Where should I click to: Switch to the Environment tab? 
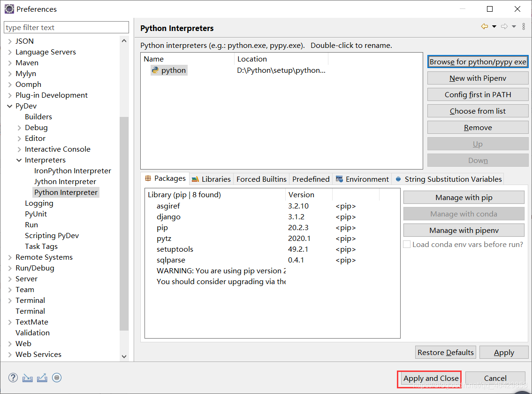click(362, 179)
